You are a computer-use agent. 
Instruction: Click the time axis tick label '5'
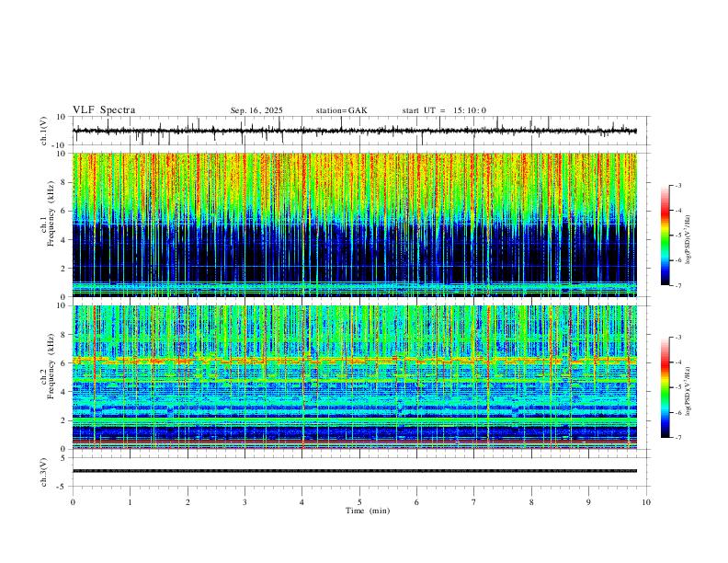359,502
